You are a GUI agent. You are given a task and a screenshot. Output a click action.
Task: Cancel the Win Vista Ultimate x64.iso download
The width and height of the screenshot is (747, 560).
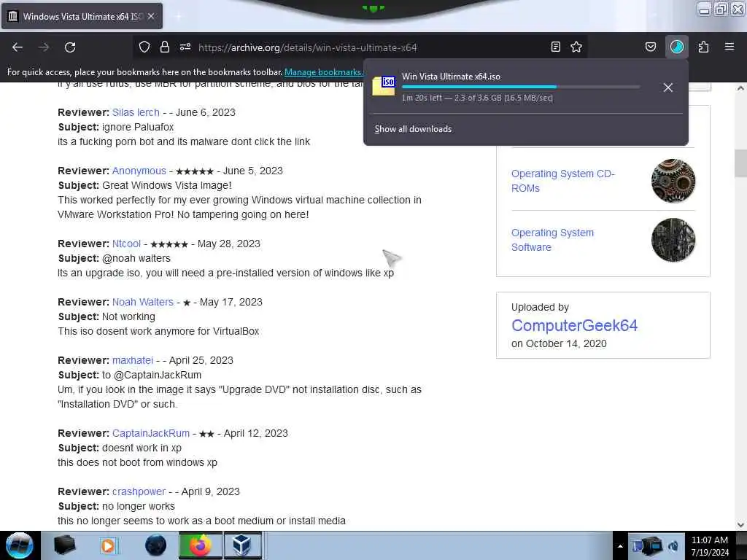click(x=668, y=87)
